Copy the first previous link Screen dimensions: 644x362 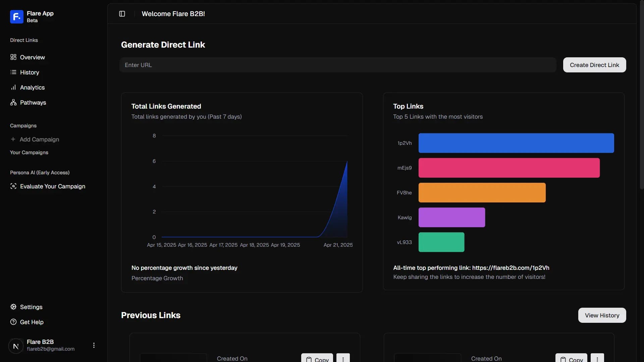tap(317, 358)
